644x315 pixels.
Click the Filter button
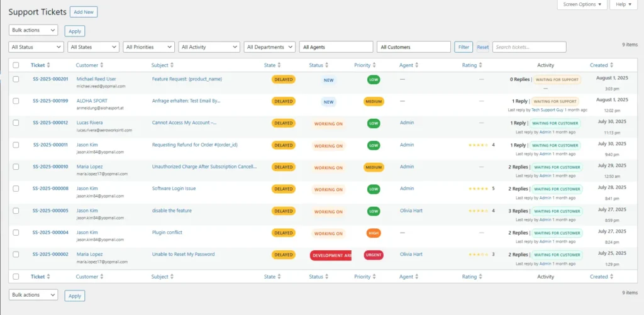(464, 47)
